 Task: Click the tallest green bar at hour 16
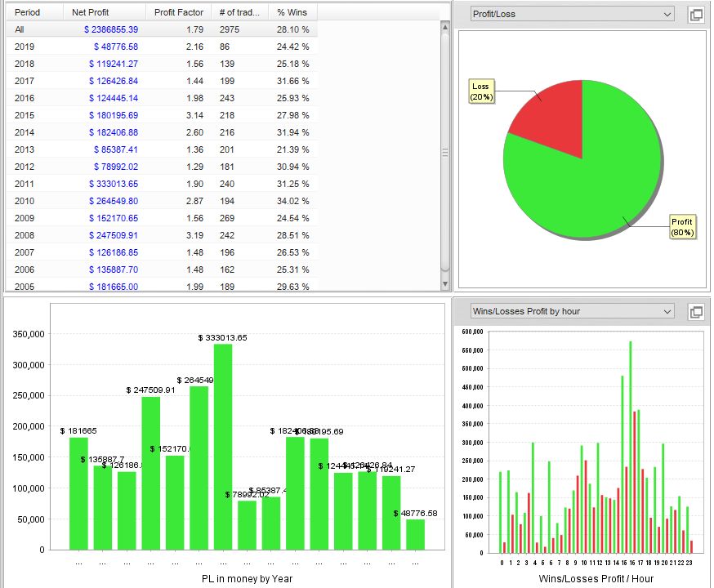click(x=630, y=447)
